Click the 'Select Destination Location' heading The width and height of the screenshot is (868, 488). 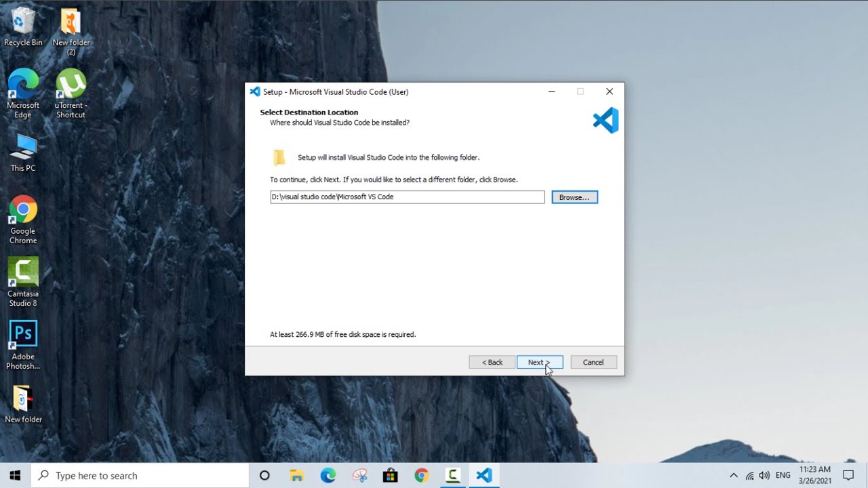309,113
